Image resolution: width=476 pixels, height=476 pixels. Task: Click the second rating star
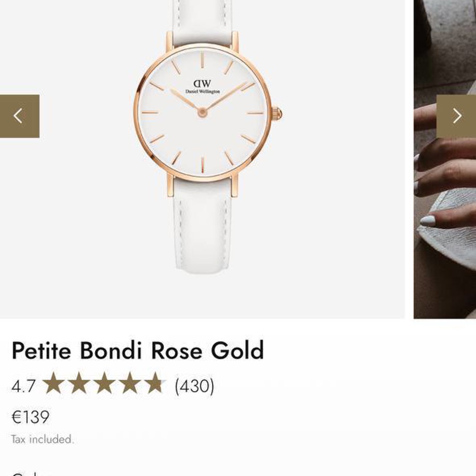[x=79, y=383]
